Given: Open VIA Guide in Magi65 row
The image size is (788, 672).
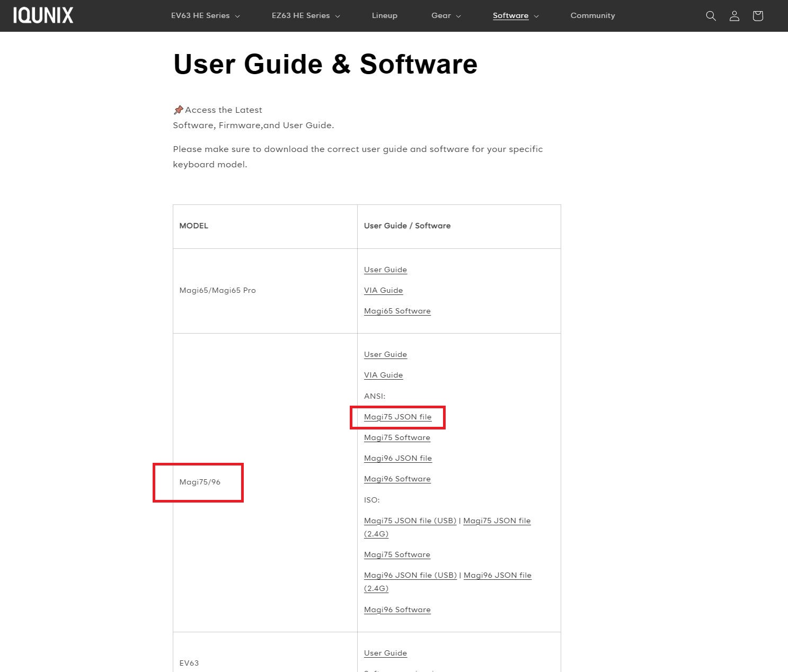Looking at the screenshot, I should (x=383, y=290).
